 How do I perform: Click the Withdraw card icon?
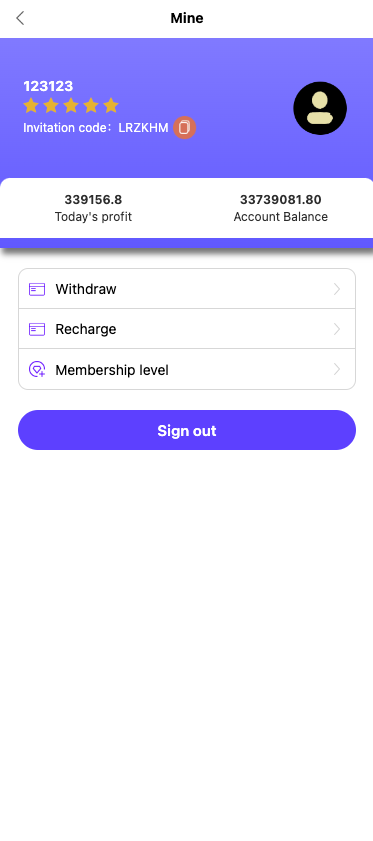(37, 290)
